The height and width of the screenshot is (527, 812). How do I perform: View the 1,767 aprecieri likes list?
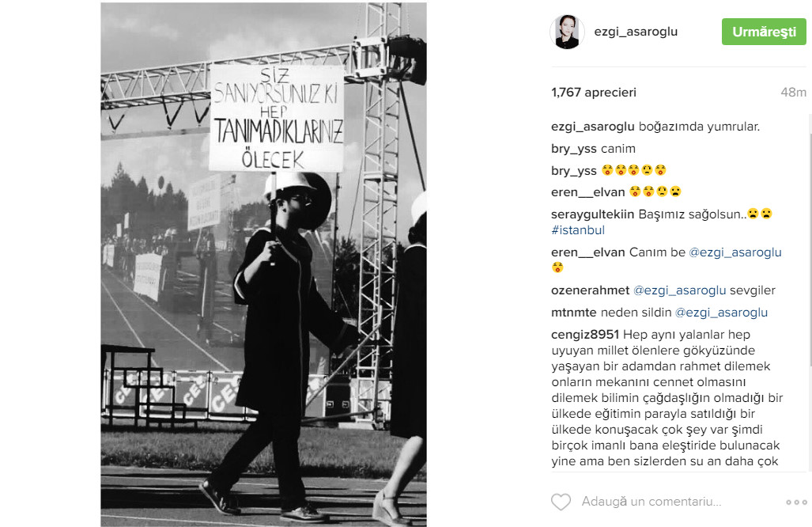(x=594, y=93)
